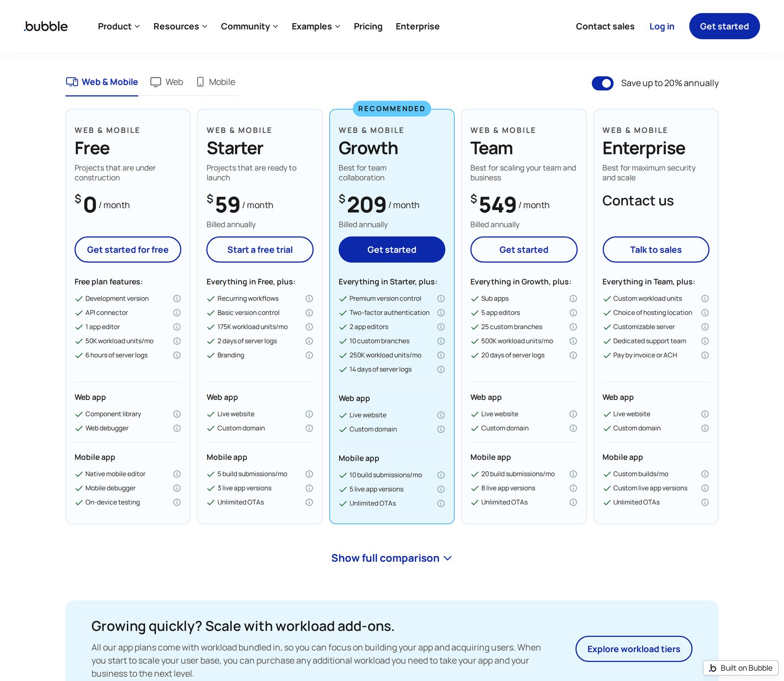
Task: Expand Show full comparison
Action: [392, 558]
